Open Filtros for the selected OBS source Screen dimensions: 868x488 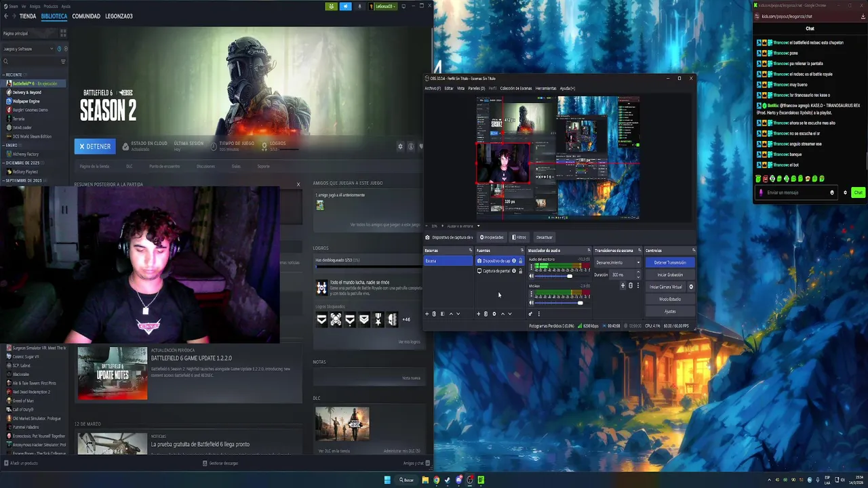coord(519,237)
